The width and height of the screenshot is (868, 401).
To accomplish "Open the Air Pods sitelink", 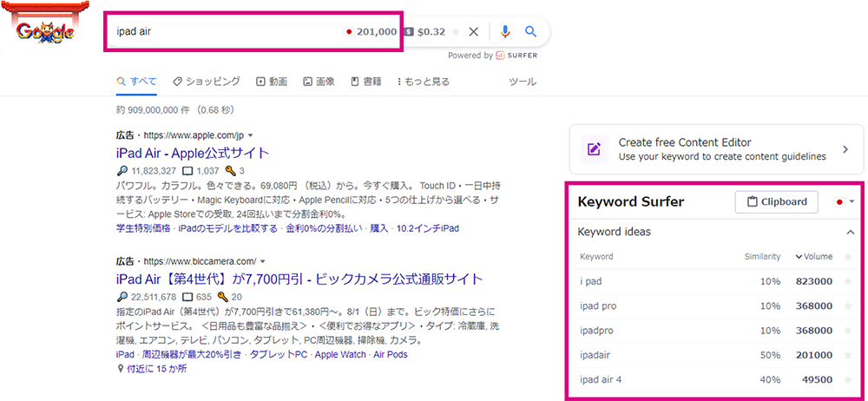I will coord(391,354).
